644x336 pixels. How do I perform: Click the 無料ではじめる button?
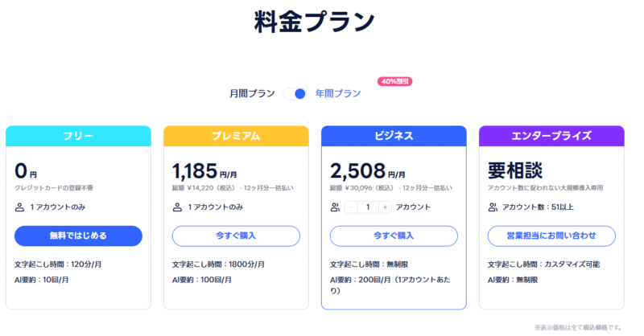pos(78,236)
